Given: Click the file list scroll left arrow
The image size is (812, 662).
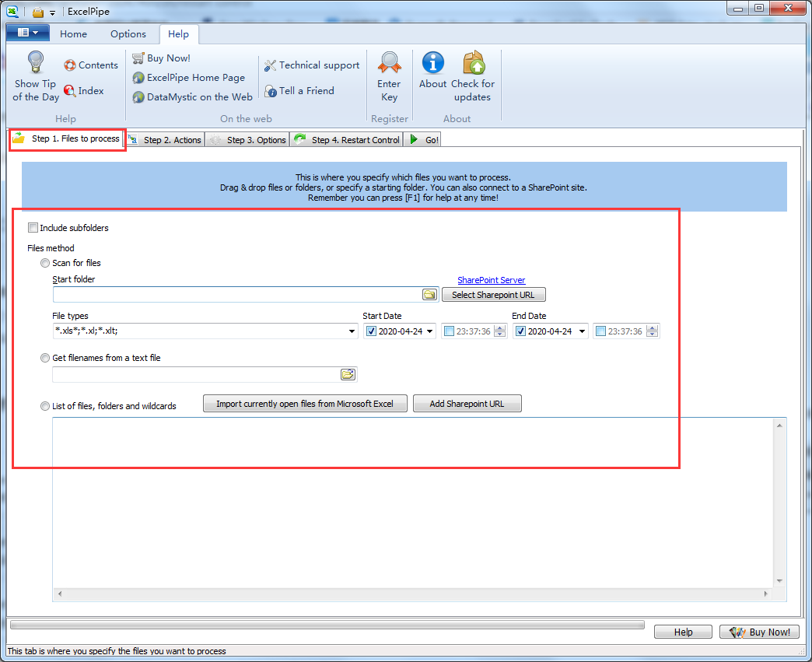Looking at the screenshot, I should click(60, 594).
